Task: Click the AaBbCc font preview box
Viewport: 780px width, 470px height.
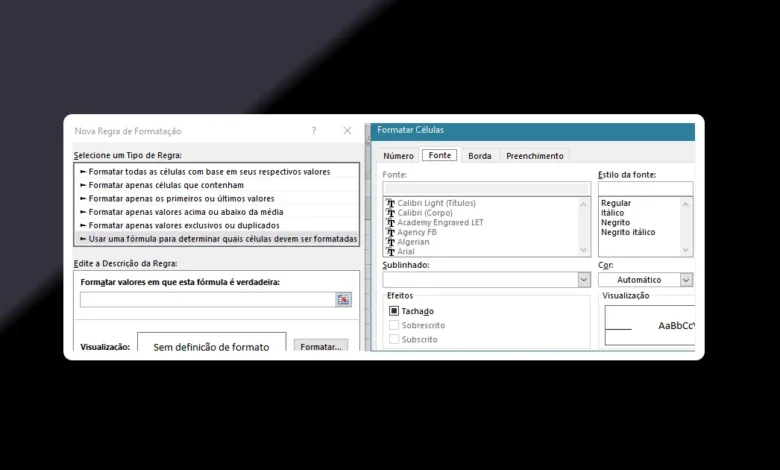Action: [x=650, y=325]
